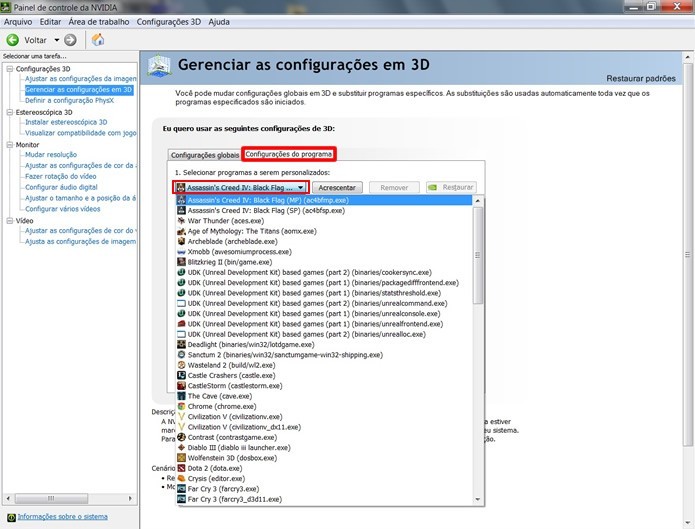Click the Civilization V (civilizationv.exe) icon

click(181, 417)
